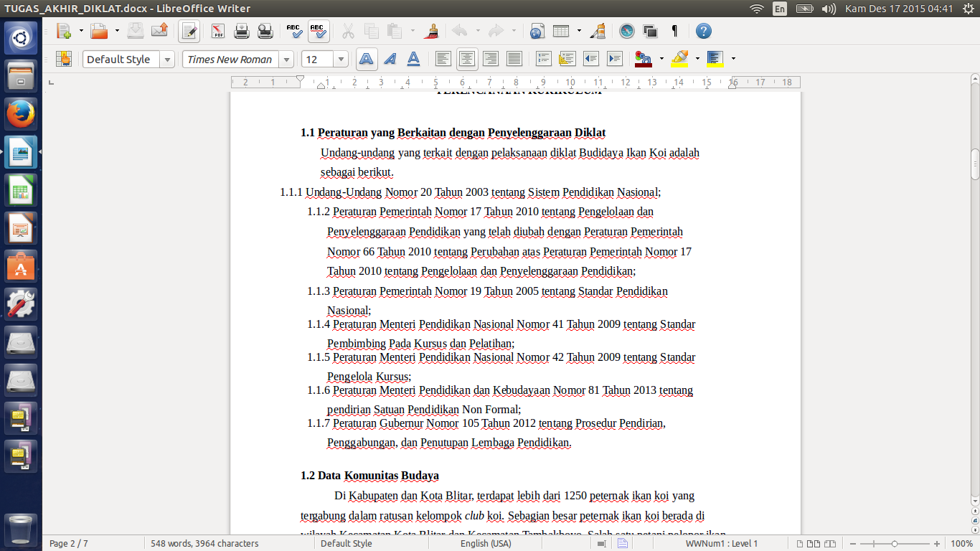
Task: Print file directly icon
Action: (242, 31)
